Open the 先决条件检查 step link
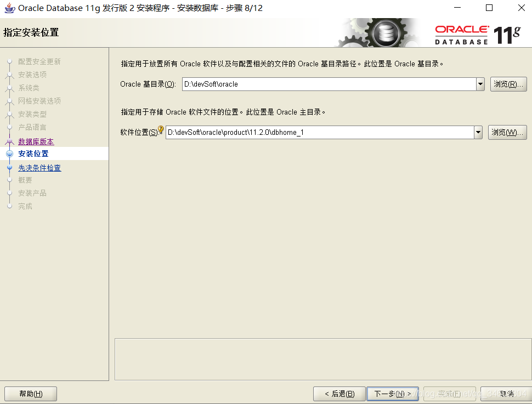Viewport: 532px width, 404px height. click(39, 168)
